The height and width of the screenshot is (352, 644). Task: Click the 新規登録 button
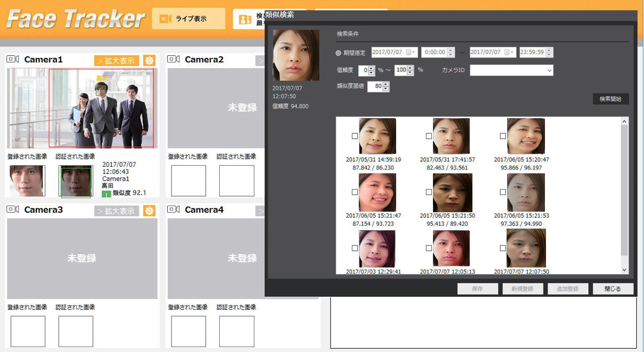point(522,289)
